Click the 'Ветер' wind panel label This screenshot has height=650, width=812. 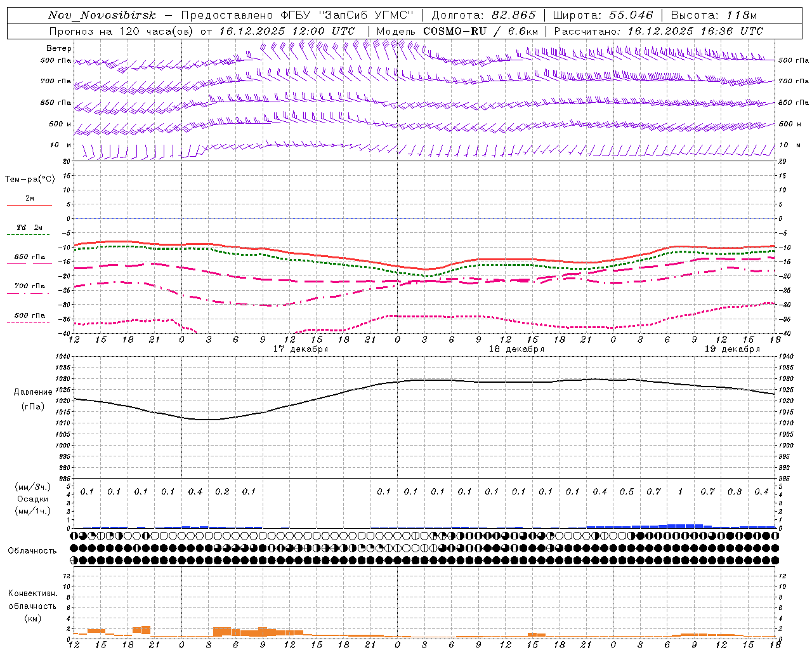59,48
